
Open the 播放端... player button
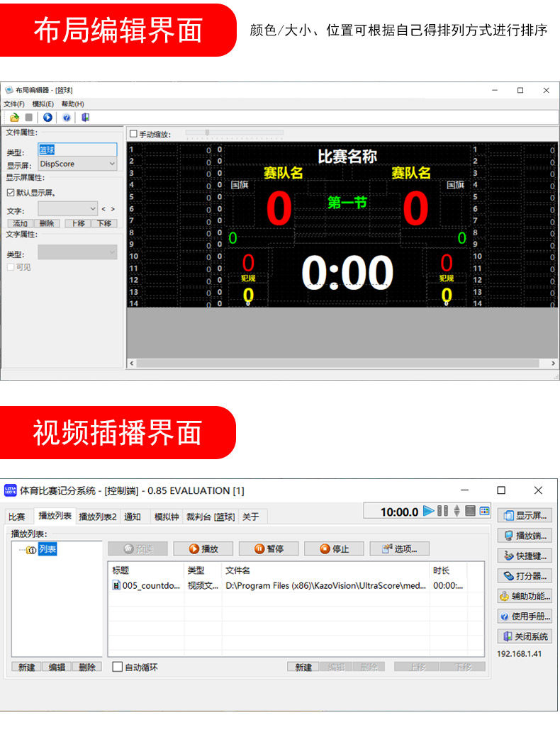click(x=525, y=536)
